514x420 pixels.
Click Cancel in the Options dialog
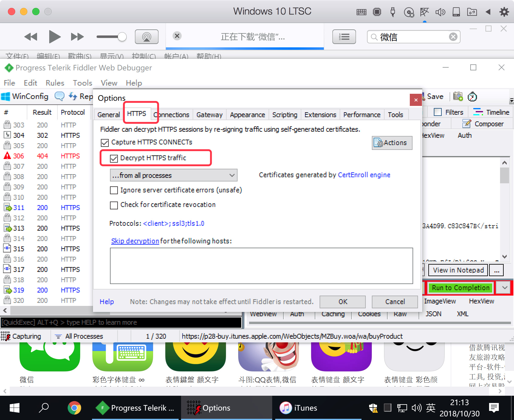coord(395,302)
